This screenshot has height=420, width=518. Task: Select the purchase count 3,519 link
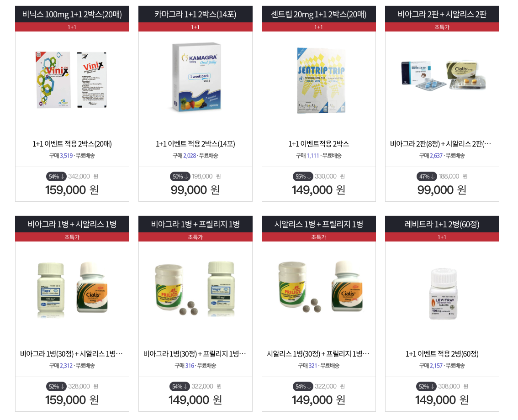pyautogui.click(x=66, y=156)
